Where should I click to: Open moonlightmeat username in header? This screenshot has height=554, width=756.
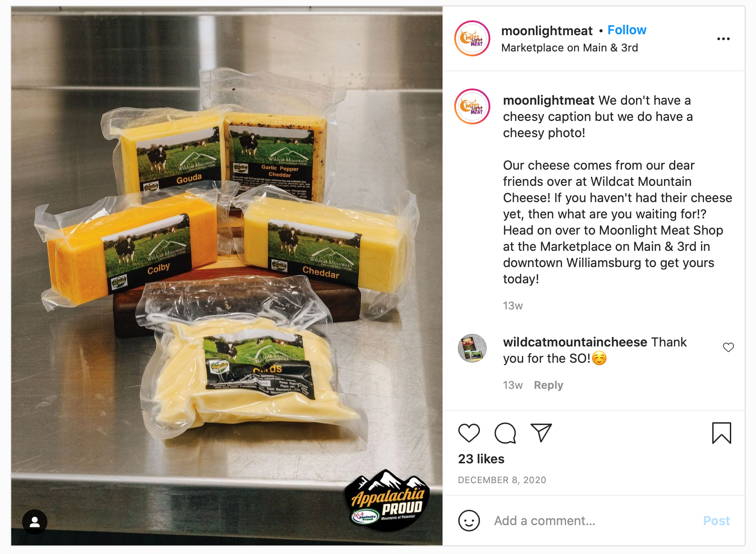coord(547,31)
